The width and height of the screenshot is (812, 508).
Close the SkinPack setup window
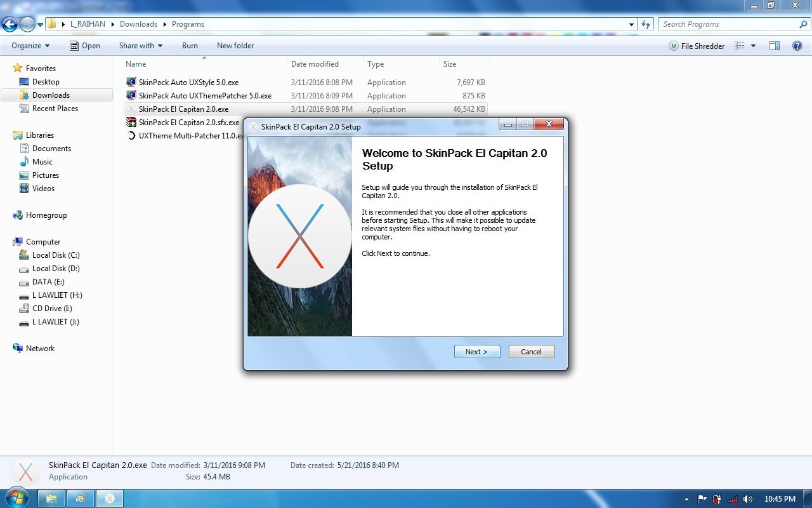pyautogui.click(x=549, y=124)
